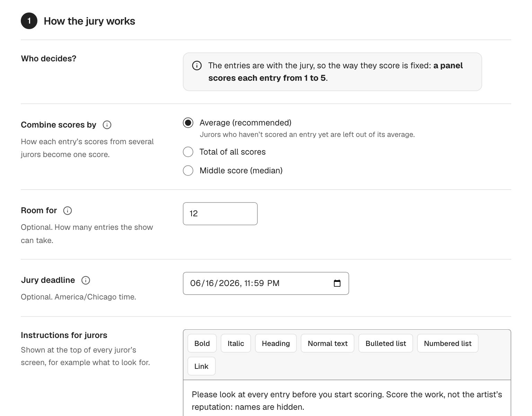Insert a Bulleted list

tap(386, 343)
